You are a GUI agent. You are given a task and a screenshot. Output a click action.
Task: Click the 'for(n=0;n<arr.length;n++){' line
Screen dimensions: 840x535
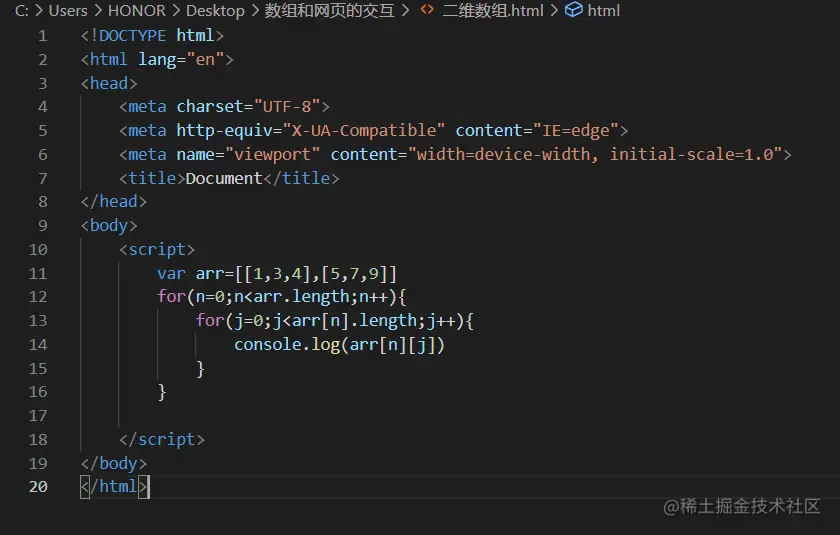(282, 297)
